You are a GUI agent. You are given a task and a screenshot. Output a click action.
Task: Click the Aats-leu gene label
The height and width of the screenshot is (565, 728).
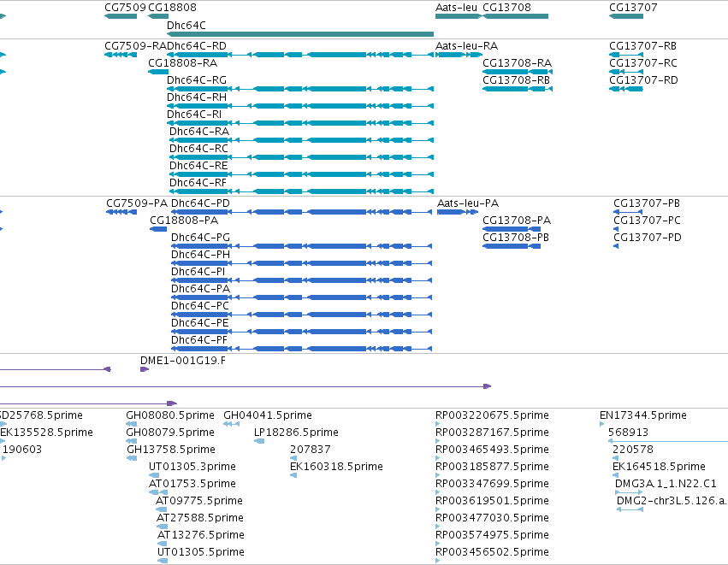coord(457,8)
